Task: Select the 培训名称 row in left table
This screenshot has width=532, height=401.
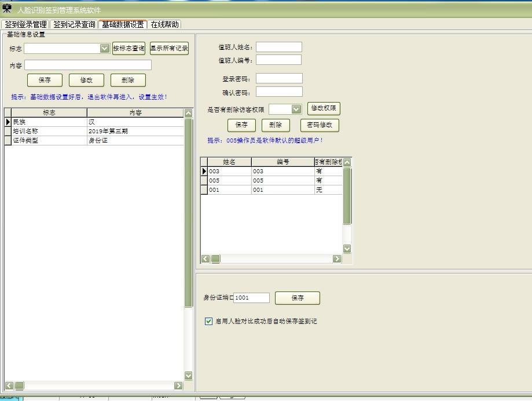Action: click(49, 132)
